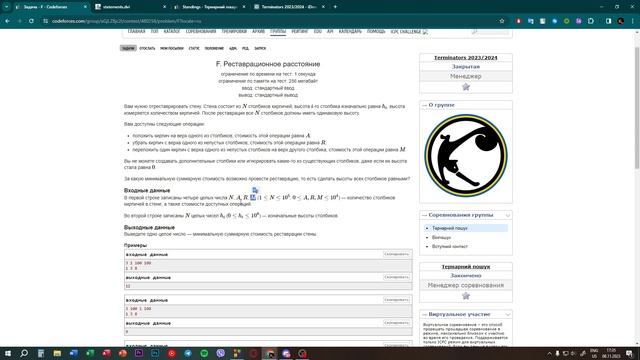
Task: Reload the page with the refresh icon
Action: pyautogui.click(x=31, y=21)
